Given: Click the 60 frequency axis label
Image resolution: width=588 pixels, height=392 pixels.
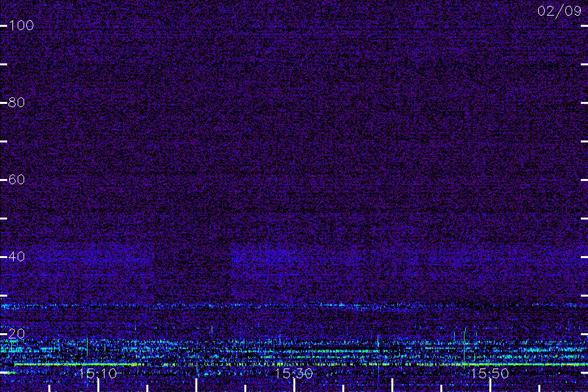Looking at the screenshot, I should [x=17, y=179].
